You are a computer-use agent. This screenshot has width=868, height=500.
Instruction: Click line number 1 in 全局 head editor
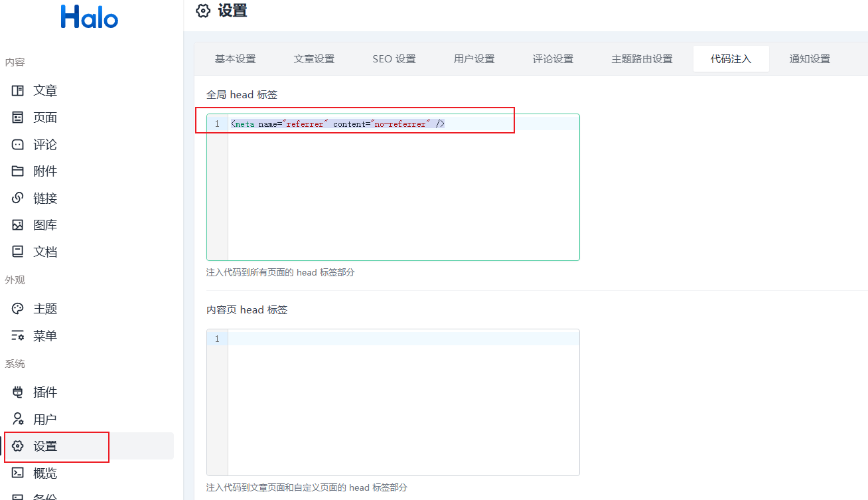pyautogui.click(x=217, y=124)
